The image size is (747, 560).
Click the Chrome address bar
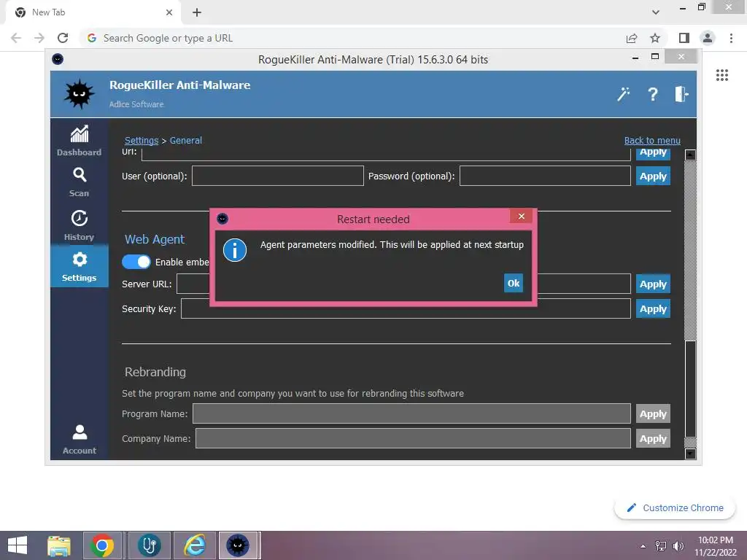click(x=352, y=38)
